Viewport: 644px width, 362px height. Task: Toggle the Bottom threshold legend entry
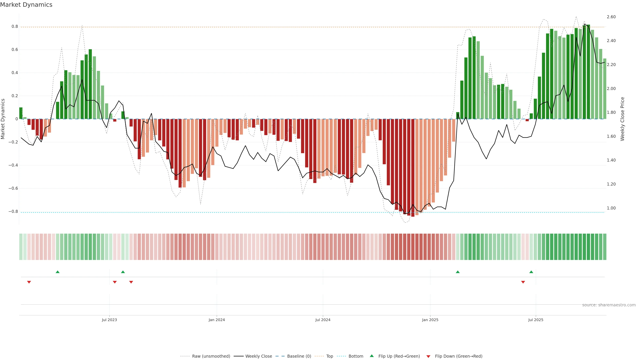click(x=356, y=356)
